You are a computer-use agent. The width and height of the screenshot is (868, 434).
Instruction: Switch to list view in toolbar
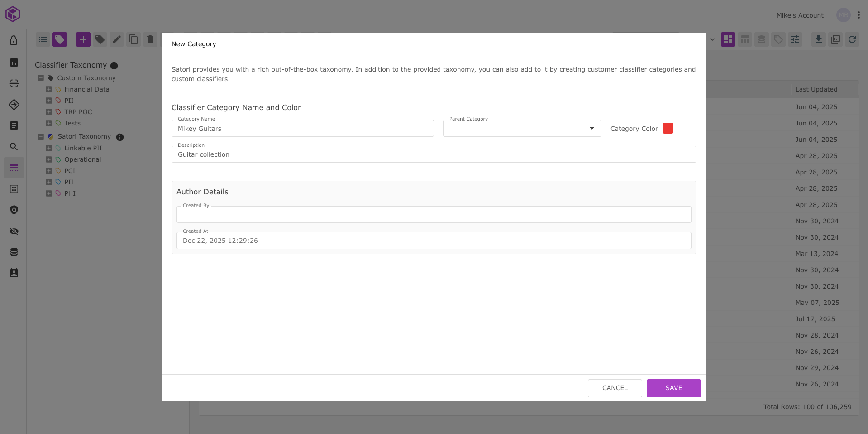[43, 40]
